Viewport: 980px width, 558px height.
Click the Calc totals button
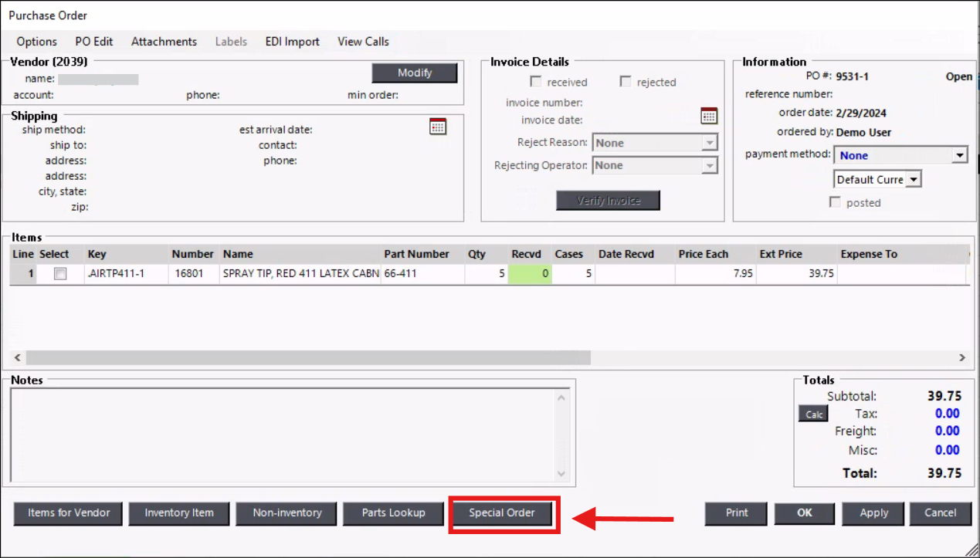click(813, 414)
